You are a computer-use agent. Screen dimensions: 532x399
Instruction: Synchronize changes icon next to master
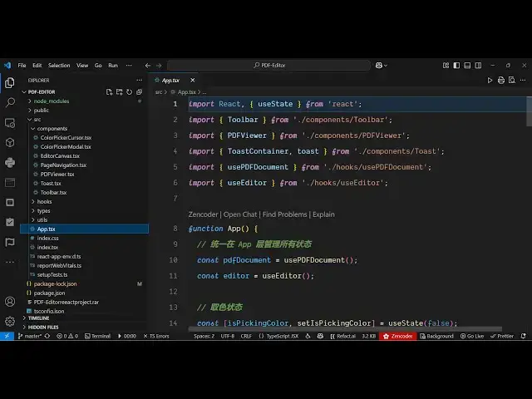pos(47,336)
